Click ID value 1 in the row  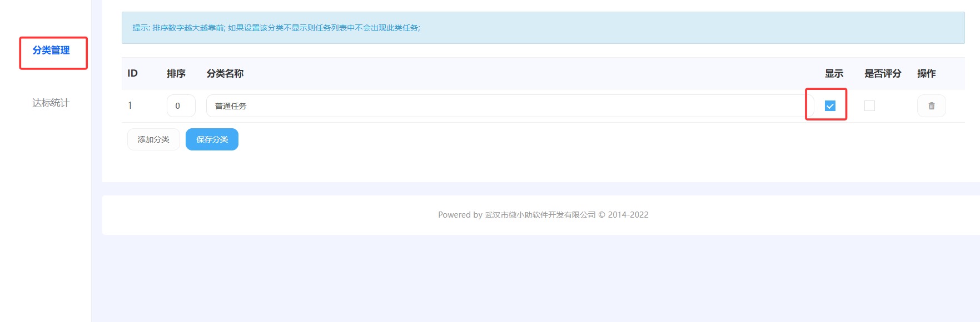[130, 105]
